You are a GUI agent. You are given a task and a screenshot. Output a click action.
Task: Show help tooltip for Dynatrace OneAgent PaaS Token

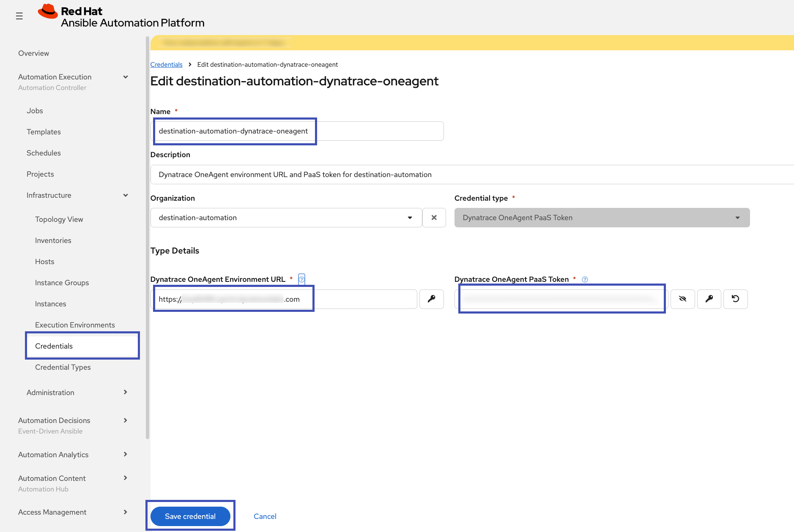click(x=585, y=279)
